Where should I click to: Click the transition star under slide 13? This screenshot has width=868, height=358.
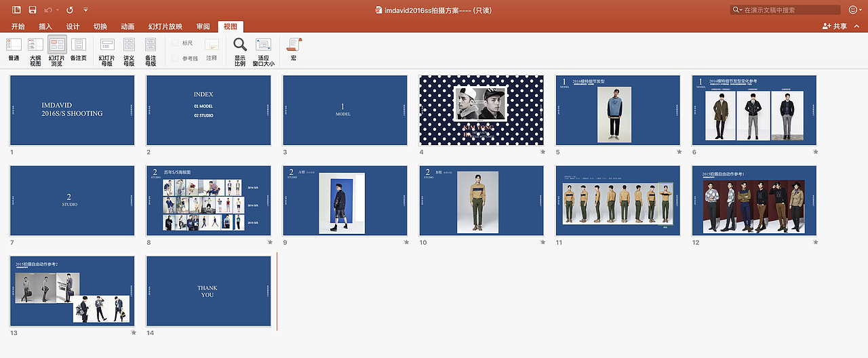[x=133, y=332]
